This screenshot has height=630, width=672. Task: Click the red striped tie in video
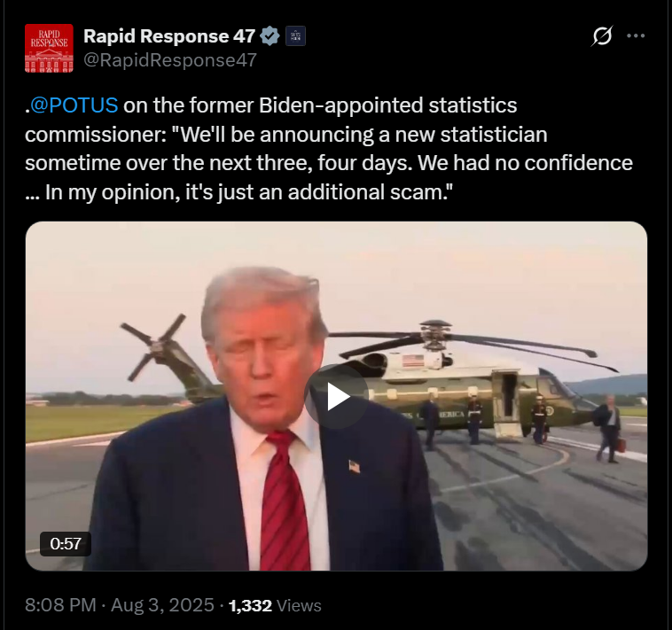click(x=285, y=501)
